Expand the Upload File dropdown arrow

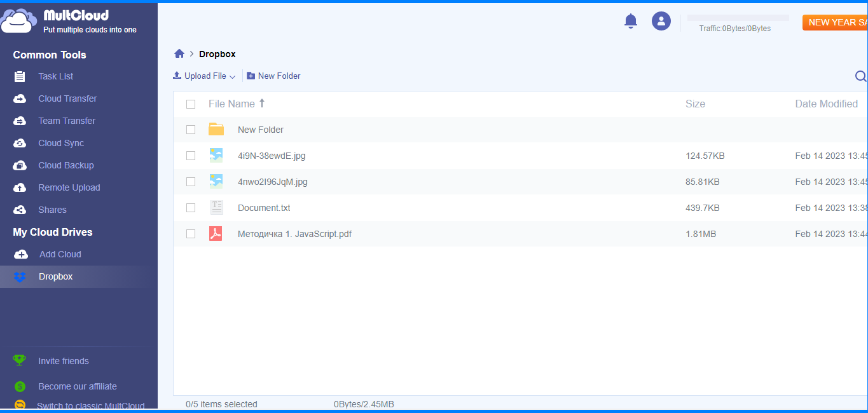pyautogui.click(x=232, y=77)
